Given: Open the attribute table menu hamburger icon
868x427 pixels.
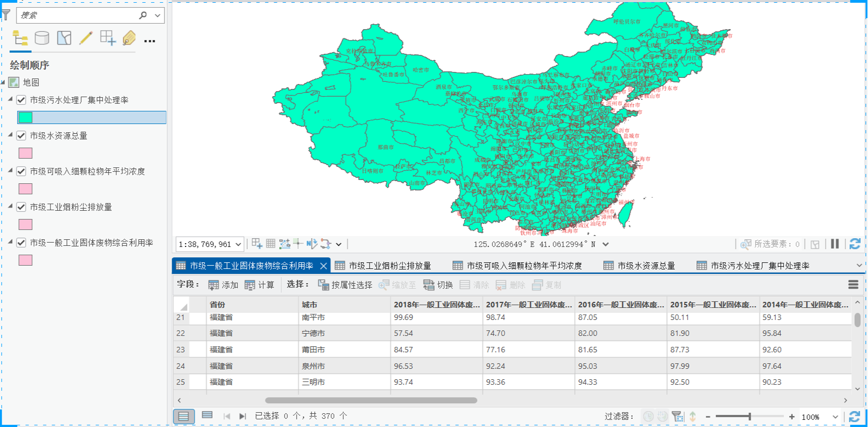Looking at the screenshot, I should pyautogui.click(x=853, y=284).
